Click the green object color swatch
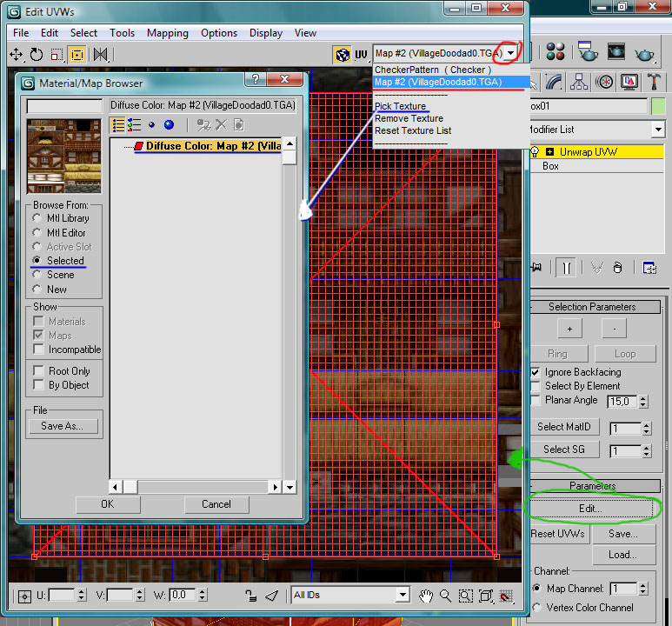This screenshot has height=626, width=672. tap(658, 106)
